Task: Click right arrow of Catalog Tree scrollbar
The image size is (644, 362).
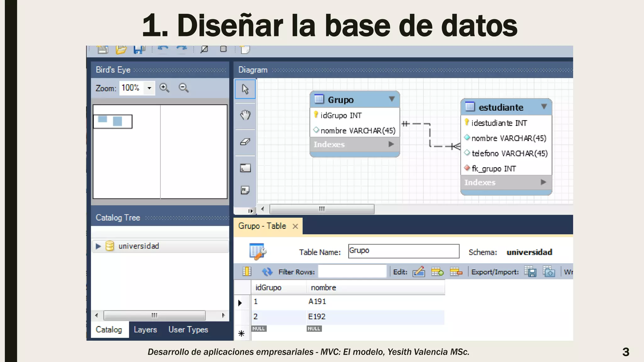Action: tap(223, 315)
